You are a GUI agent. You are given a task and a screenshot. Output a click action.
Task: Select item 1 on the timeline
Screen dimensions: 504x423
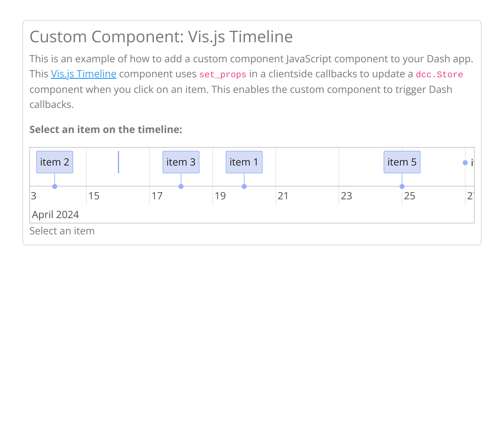244,162
